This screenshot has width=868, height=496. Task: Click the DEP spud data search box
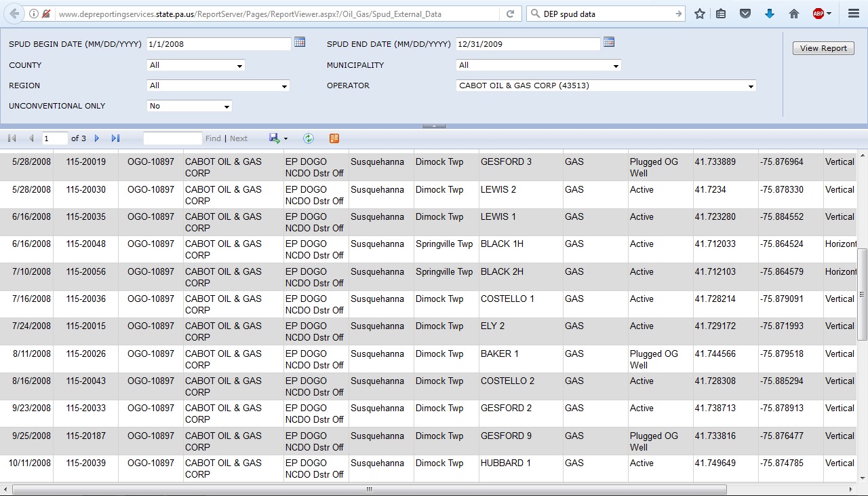[x=607, y=14]
